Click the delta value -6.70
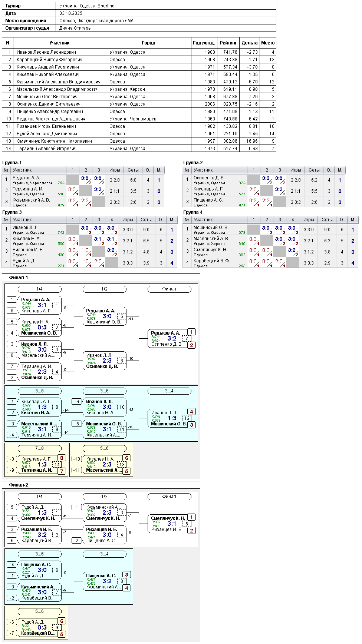This screenshot has width=362, height=644. coord(253,82)
